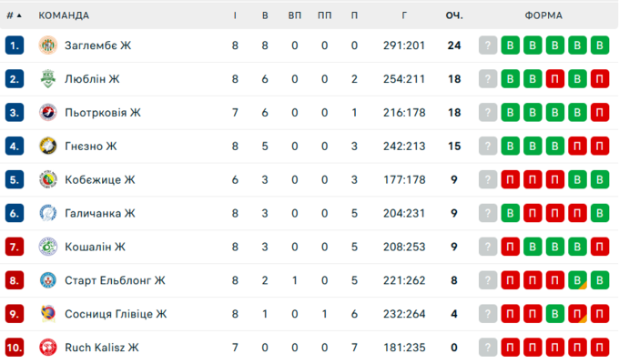Viewport: 619px width, 364px height.
Task: Click the Заглембє Ж team logo
Action: tap(48, 45)
